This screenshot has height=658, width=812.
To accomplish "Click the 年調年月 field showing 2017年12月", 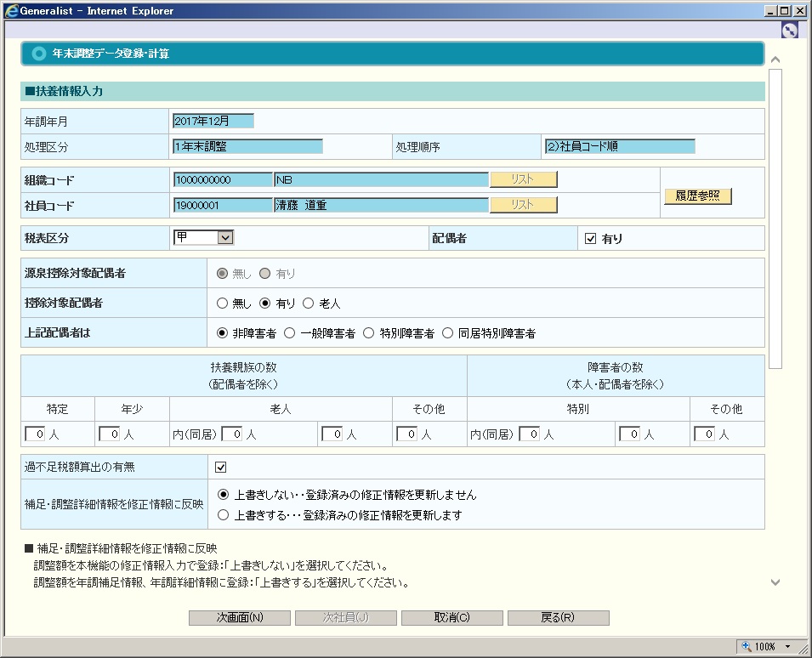I will pos(213,122).
